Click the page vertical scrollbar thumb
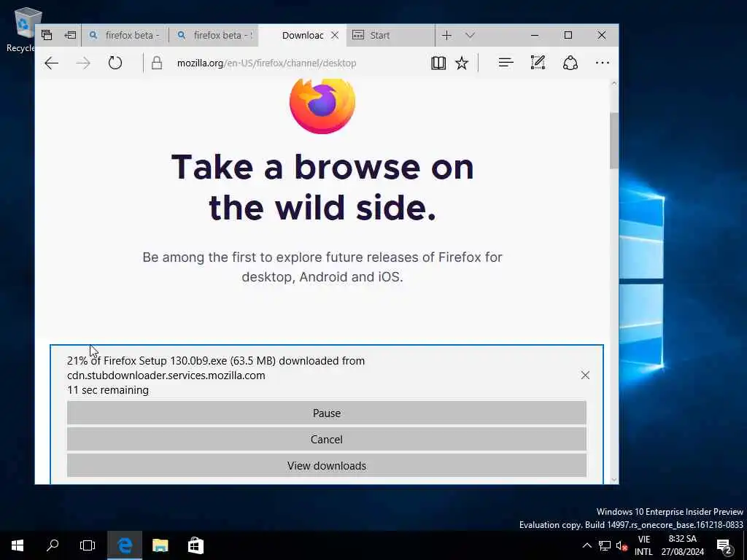This screenshot has width=747, height=560. click(614, 141)
